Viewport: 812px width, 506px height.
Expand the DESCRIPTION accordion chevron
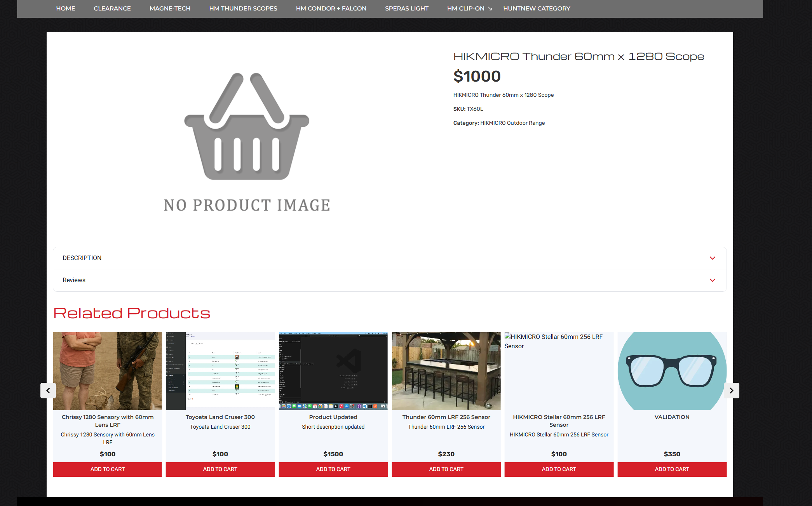pos(712,258)
